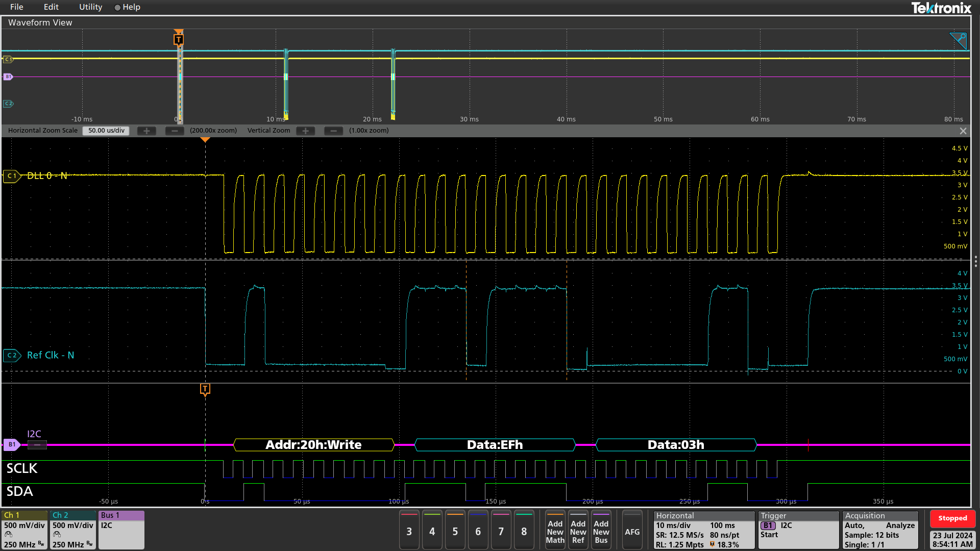The height and width of the screenshot is (551, 980).
Task: Select the B1 bus handle in overview
Action: [x=8, y=77]
